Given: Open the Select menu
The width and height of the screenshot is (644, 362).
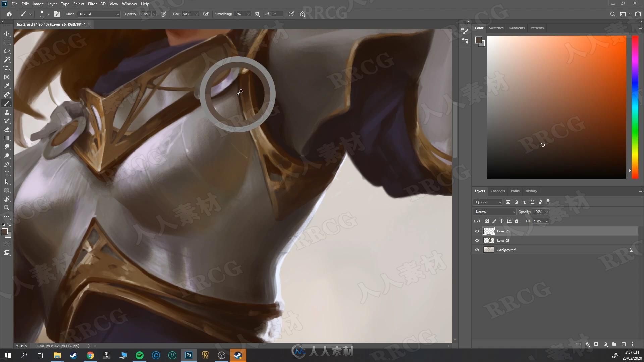Looking at the screenshot, I should click(x=78, y=4).
